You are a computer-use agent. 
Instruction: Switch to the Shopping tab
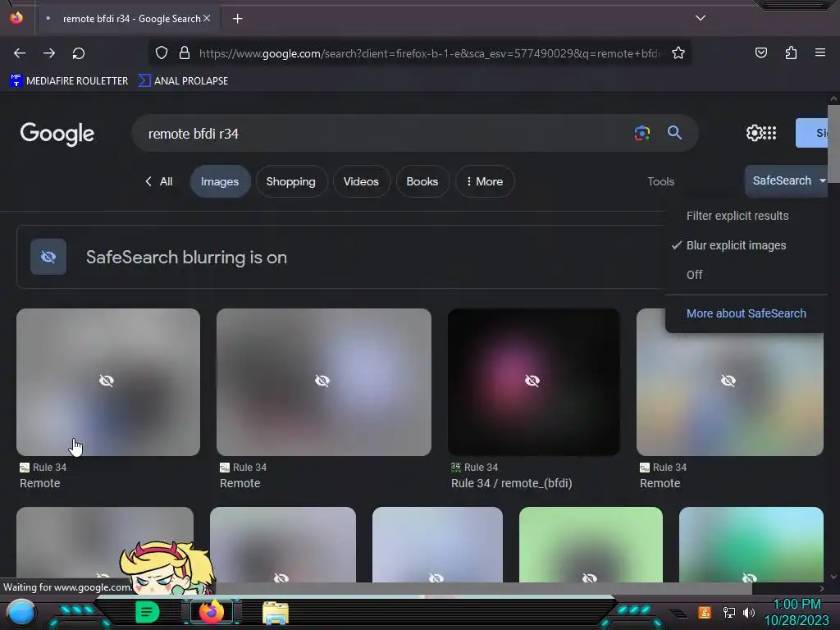[x=291, y=181]
